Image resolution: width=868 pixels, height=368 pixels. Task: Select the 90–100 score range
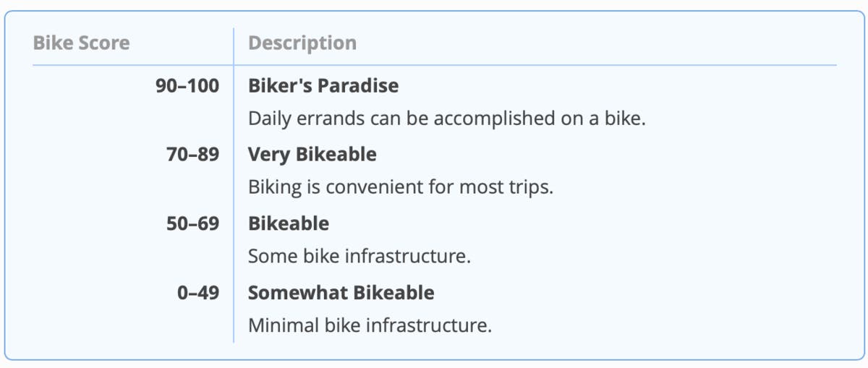point(187,85)
